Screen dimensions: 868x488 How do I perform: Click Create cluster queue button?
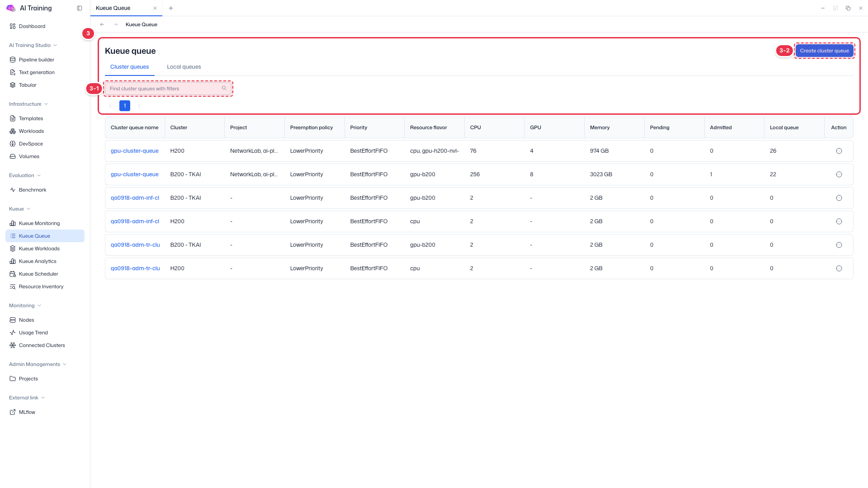(x=824, y=51)
